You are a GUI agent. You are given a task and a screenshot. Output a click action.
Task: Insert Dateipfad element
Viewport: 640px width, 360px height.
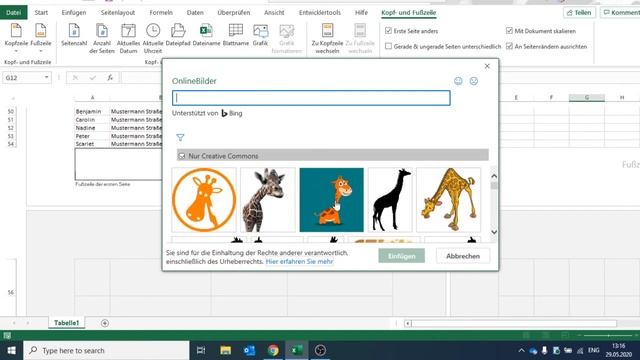pos(178,35)
